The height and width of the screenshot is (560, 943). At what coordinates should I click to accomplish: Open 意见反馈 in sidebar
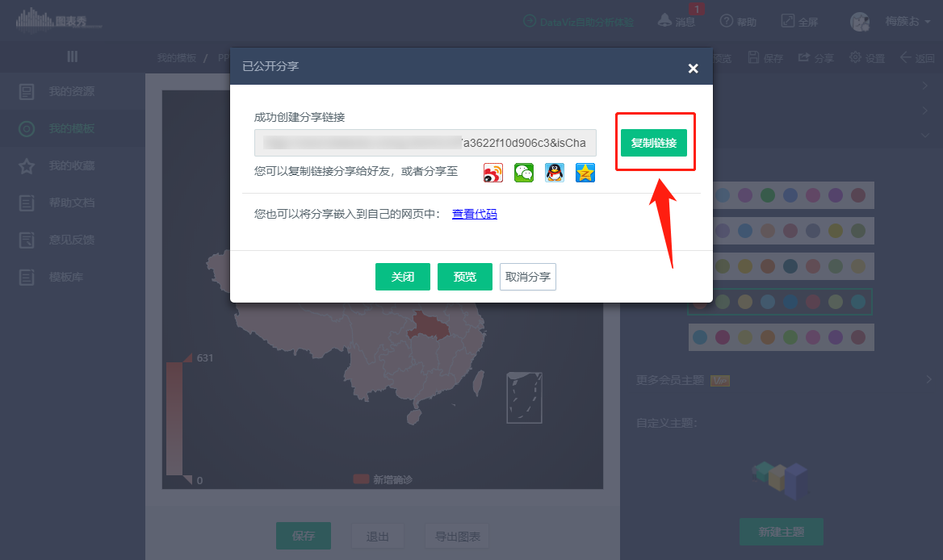72,240
